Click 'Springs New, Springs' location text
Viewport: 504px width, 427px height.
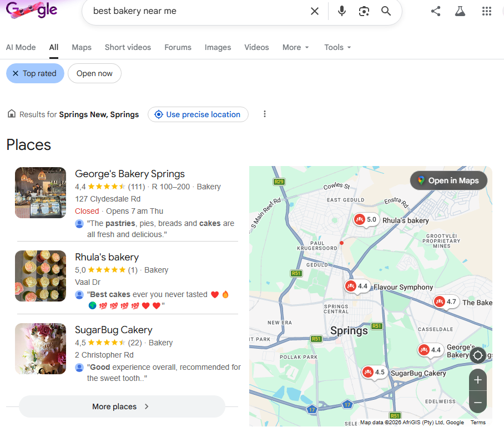99,114
